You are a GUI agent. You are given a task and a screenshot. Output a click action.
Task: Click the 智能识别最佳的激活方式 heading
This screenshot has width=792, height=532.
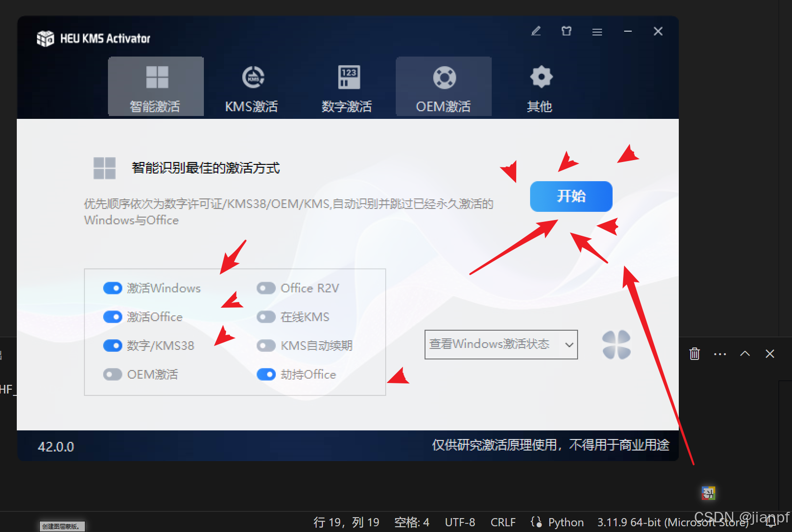pos(206,168)
